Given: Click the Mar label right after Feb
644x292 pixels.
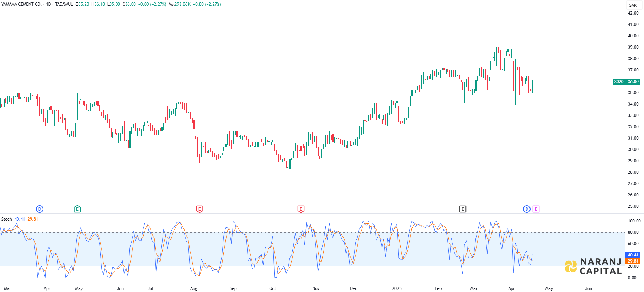Looking at the screenshot, I should point(474,288).
